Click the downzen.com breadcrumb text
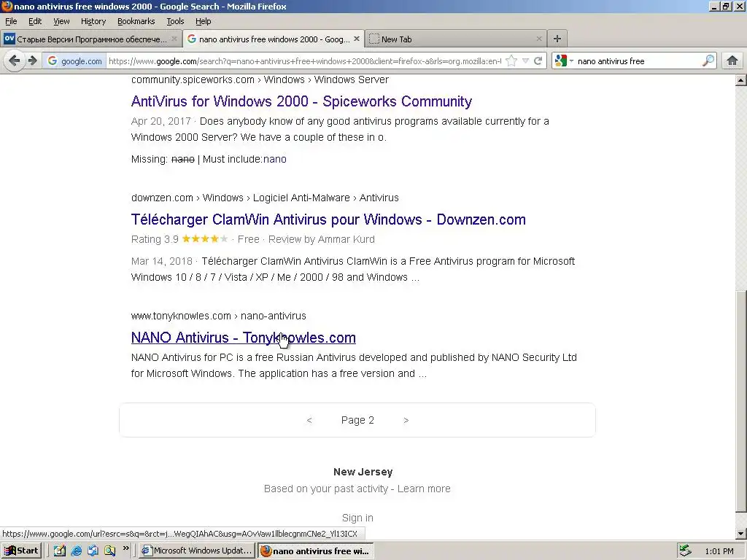 (x=265, y=198)
